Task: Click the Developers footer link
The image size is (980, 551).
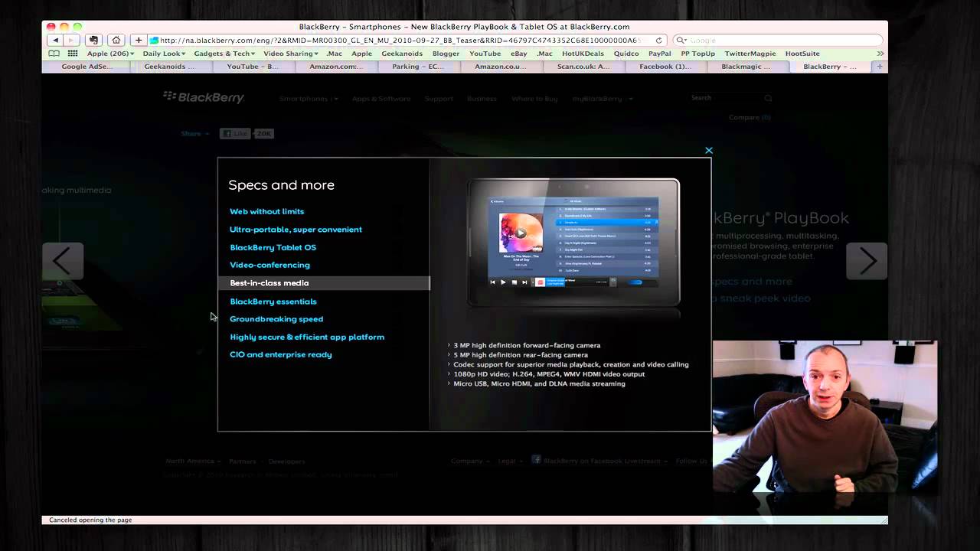Action: [x=286, y=461]
